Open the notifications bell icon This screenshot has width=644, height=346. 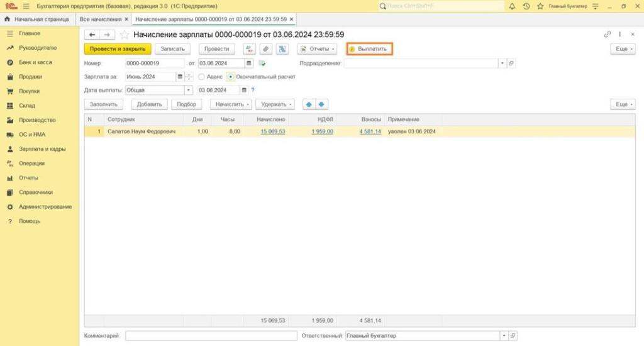tap(511, 6)
